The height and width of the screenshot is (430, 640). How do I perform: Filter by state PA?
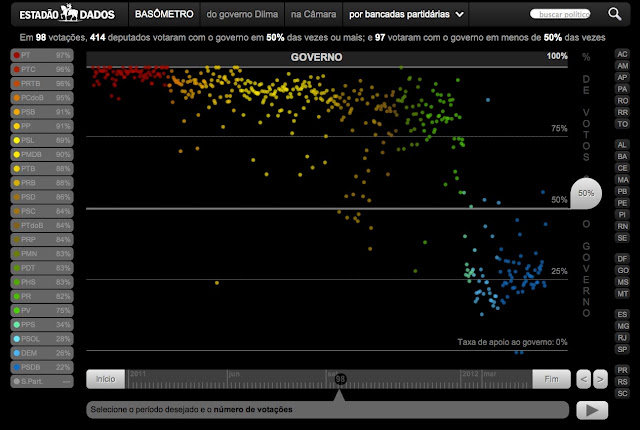(x=622, y=89)
